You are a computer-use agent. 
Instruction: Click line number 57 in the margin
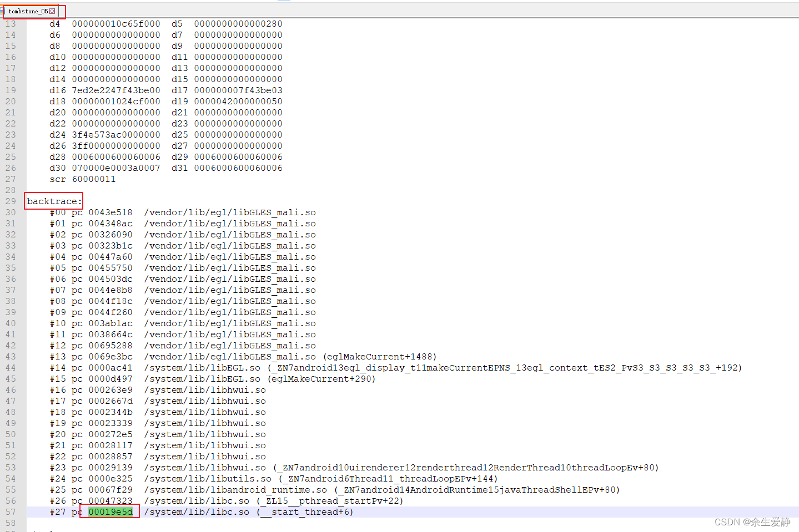(x=10, y=511)
